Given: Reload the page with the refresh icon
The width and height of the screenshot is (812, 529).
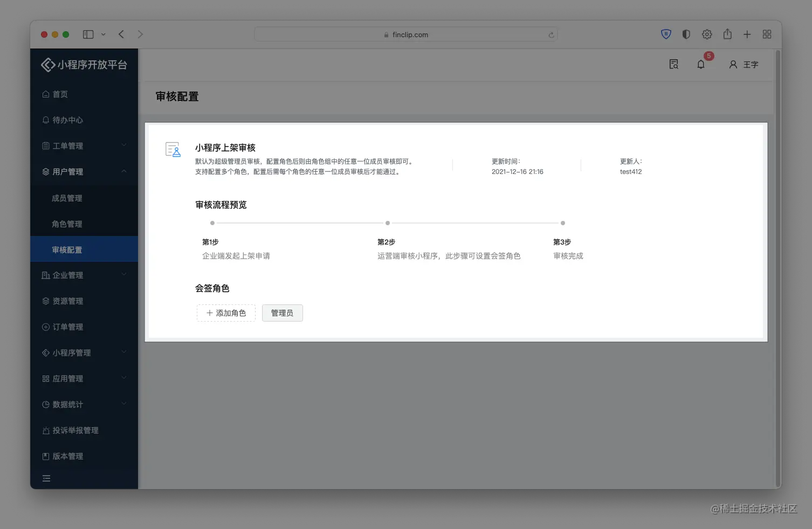Looking at the screenshot, I should click(551, 35).
